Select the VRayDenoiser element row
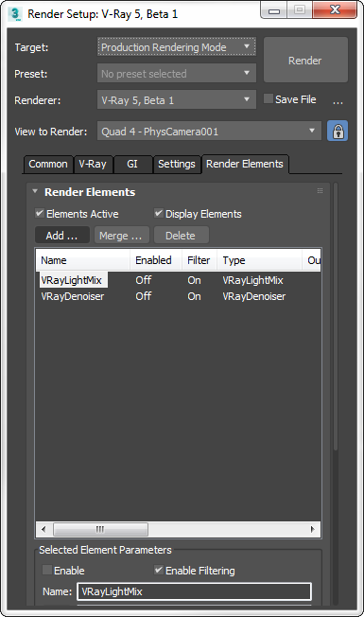The image size is (364, 617). pos(178,296)
